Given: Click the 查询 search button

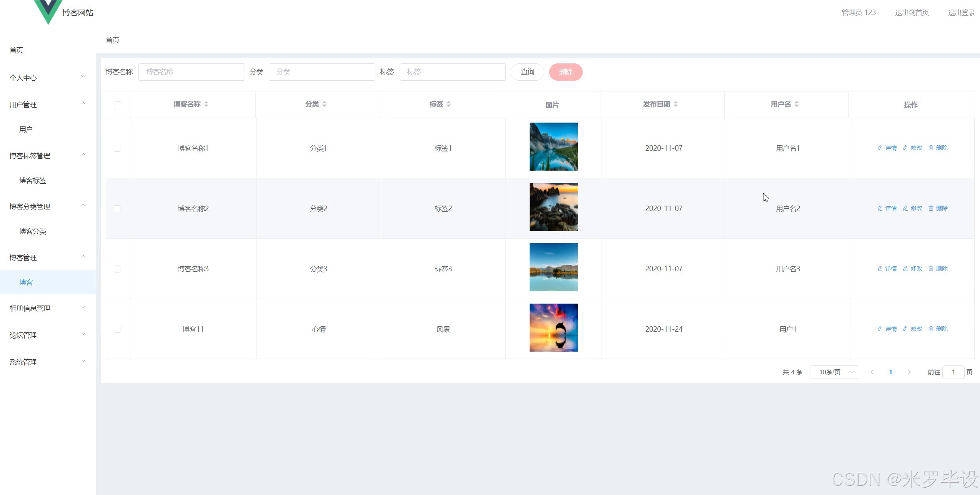Looking at the screenshot, I should tap(527, 72).
